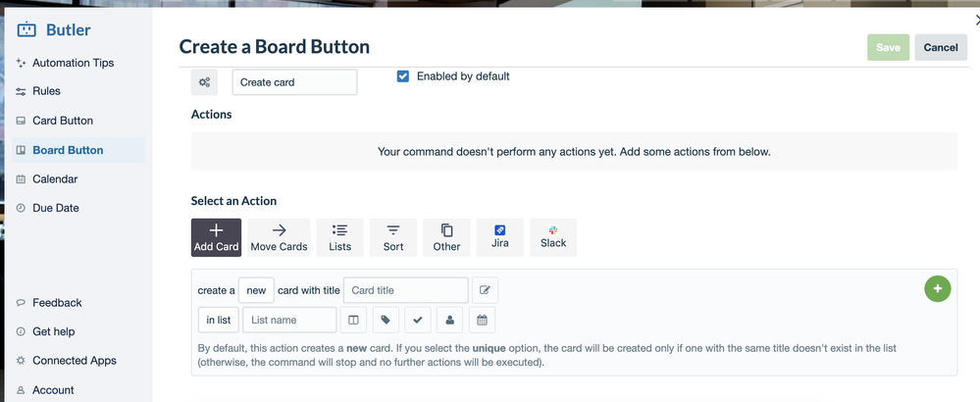
Task: Click the Butler robot logo icon
Action: tap(26, 29)
